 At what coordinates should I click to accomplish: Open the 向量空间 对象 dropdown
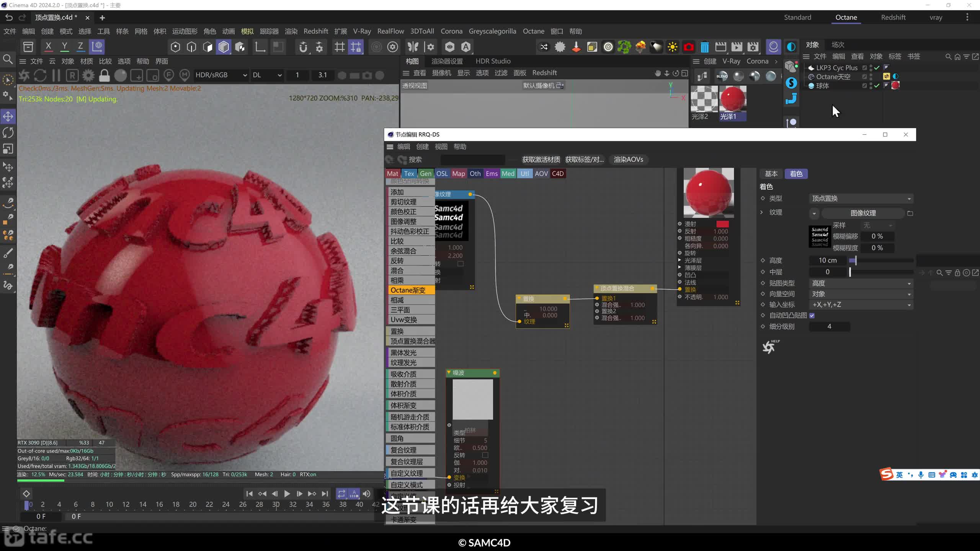pos(861,294)
